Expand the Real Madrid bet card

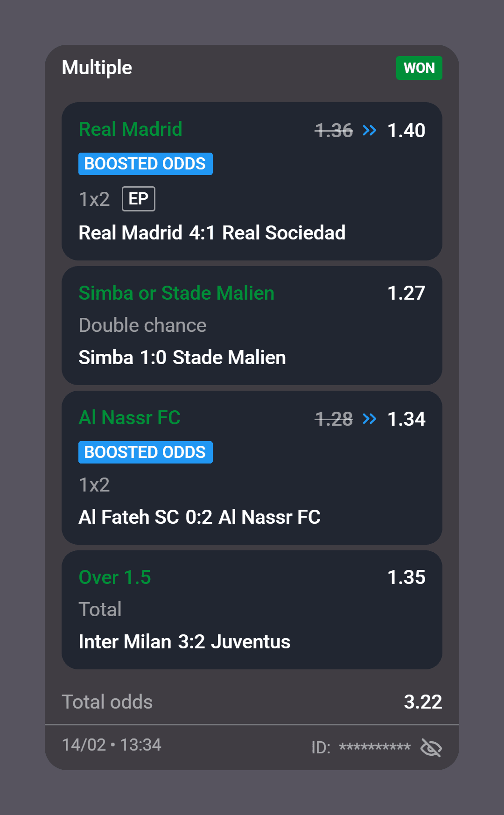(x=252, y=181)
